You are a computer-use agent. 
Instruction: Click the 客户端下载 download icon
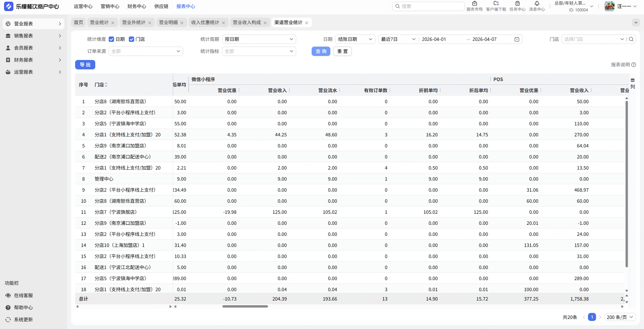coord(496,4)
